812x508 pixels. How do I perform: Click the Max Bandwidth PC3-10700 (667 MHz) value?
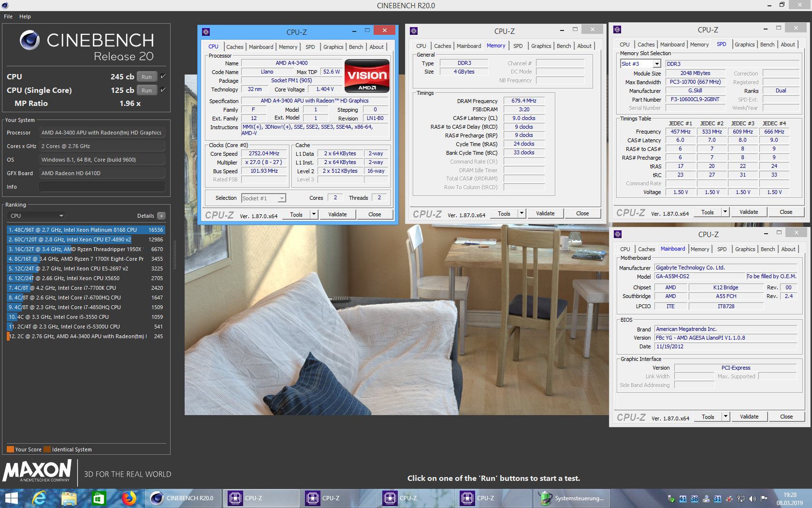[695, 82]
